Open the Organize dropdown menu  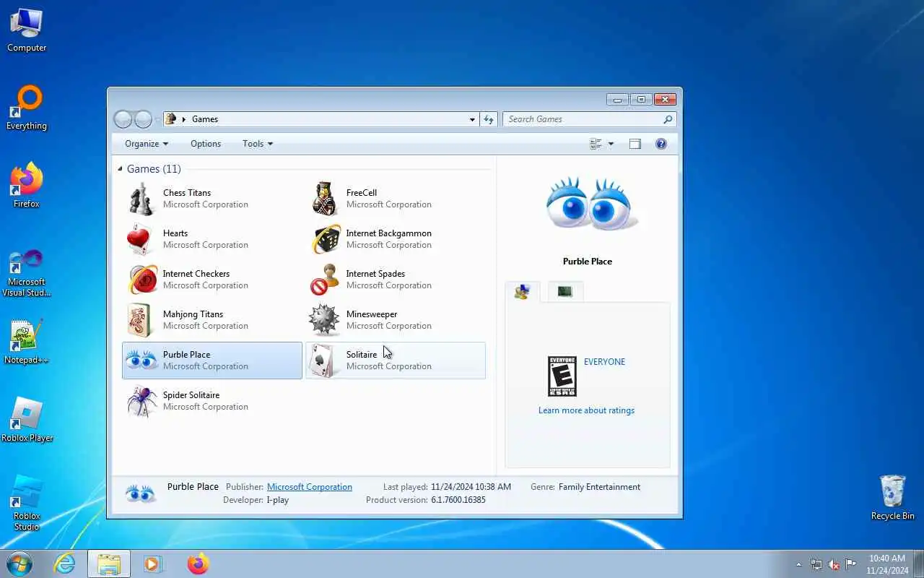pyautogui.click(x=147, y=144)
